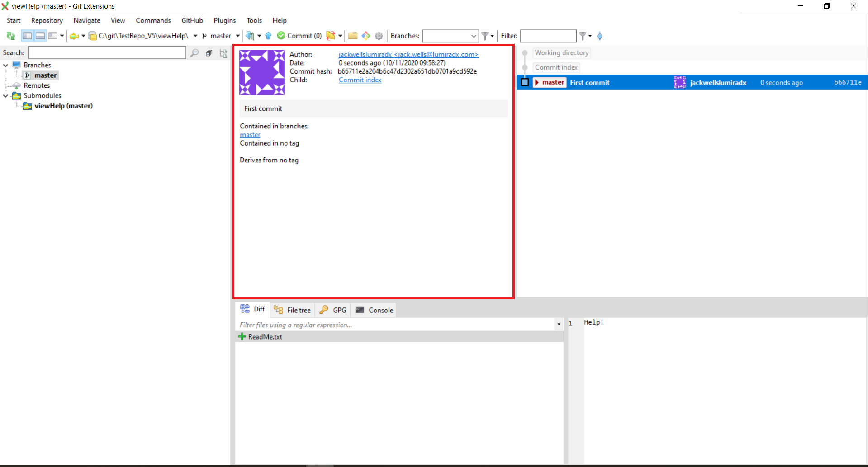The height and width of the screenshot is (467, 868).
Task: Browse the repository folder icon
Action: (x=353, y=36)
